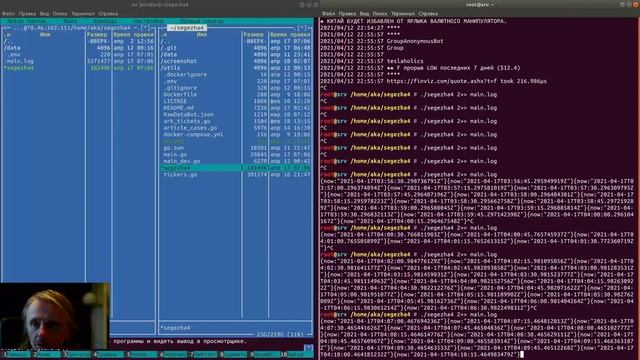Image resolution: width=640 pixels, height=360 pixels.
Task: Open Терминал menu in root@srv terminal window
Action: pyautogui.click(x=403, y=13)
